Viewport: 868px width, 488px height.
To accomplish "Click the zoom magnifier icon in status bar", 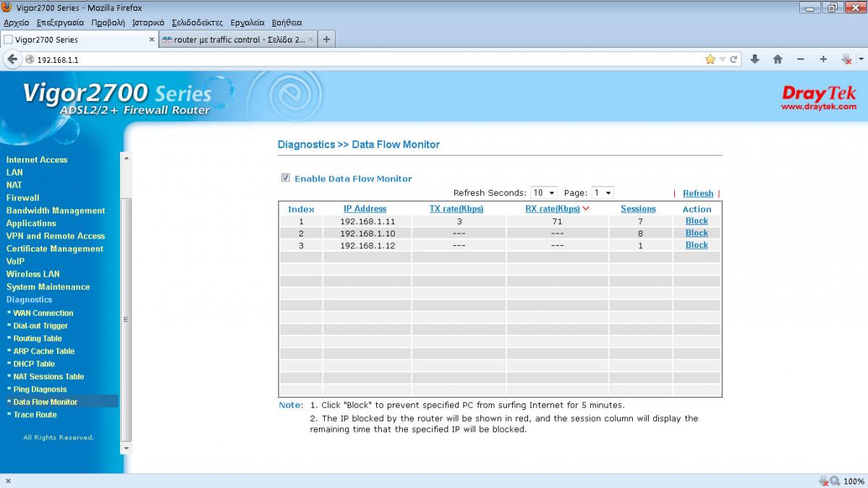I will pos(834,481).
